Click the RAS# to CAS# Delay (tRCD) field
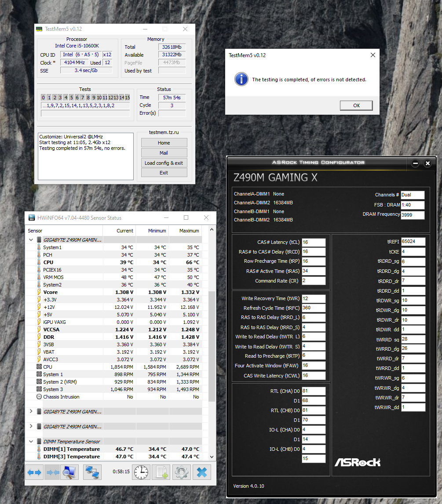 point(314,252)
